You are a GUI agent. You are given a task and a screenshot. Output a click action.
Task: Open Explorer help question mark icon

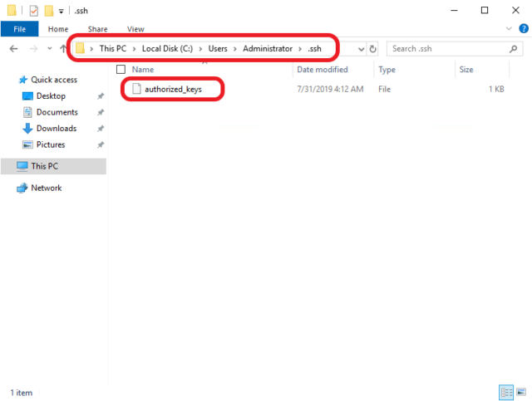524,28
